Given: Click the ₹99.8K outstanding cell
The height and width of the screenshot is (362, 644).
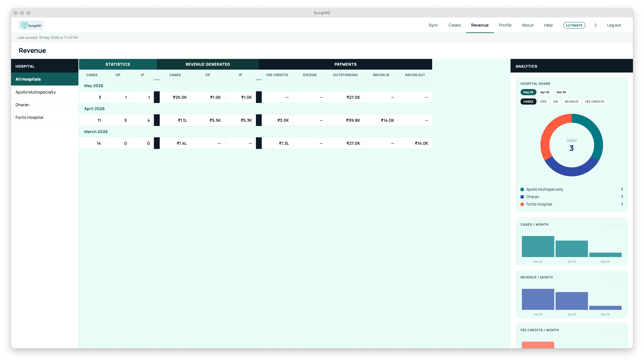Looking at the screenshot, I should point(346,120).
